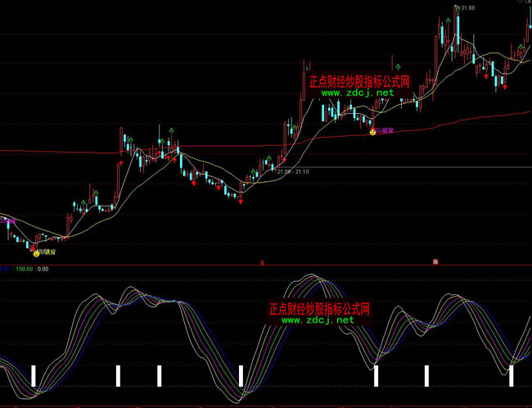Click the second white signal bar from the left
This screenshot has width=532, height=408.
tap(118, 375)
